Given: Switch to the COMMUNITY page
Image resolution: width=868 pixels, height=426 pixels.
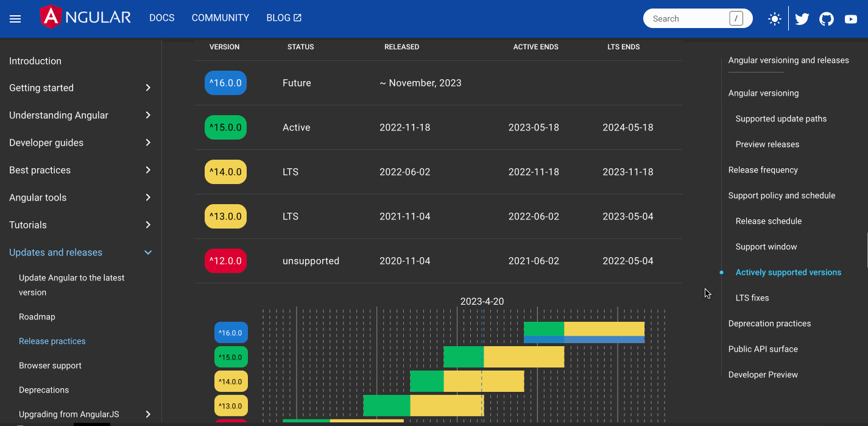Looking at the screenshot, I should [220, 18].
